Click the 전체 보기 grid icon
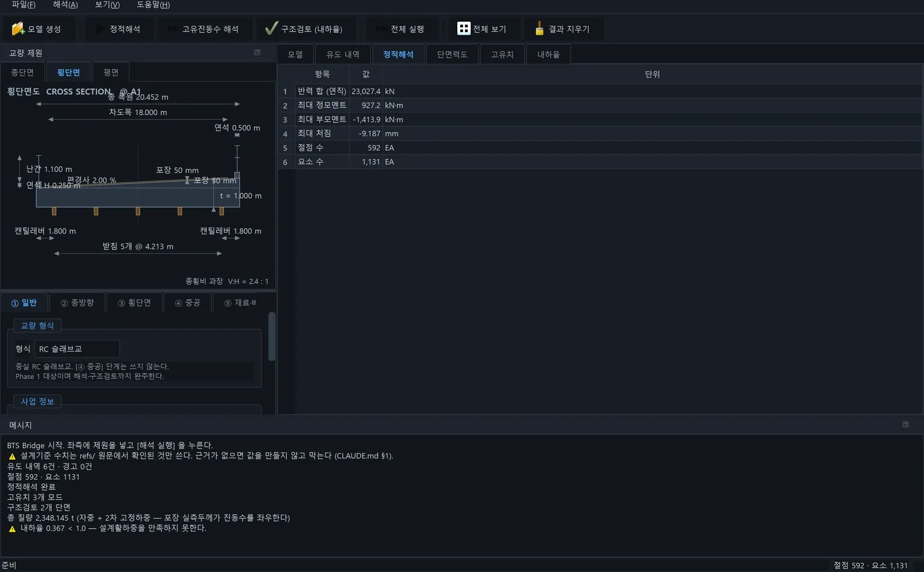This screenshot has height=572, width=924. (x=464, y=28)
